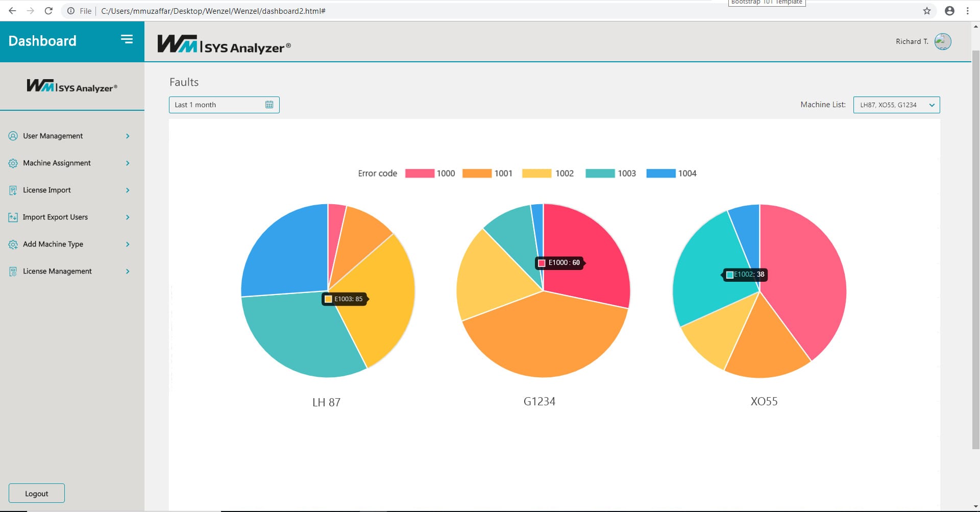Reload the page with browser refresh button
This screenshot has height=512, width=980.
48,11
